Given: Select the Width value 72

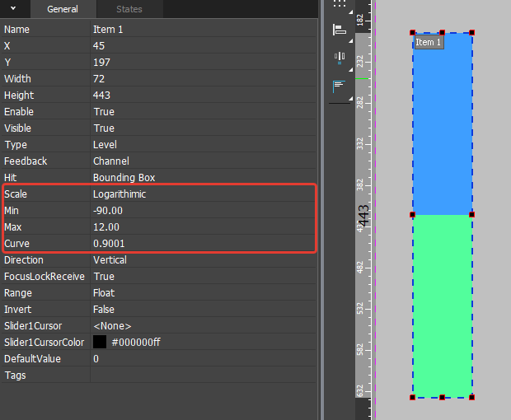Looking at the screenshot, I should pyautogui.click(x=203, y=79).
